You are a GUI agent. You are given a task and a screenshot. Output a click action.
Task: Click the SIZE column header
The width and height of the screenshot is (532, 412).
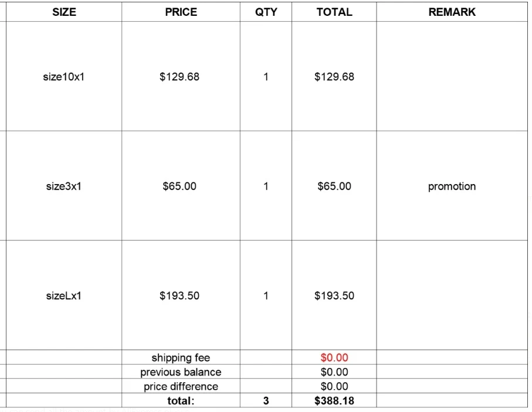click(64, 12)
